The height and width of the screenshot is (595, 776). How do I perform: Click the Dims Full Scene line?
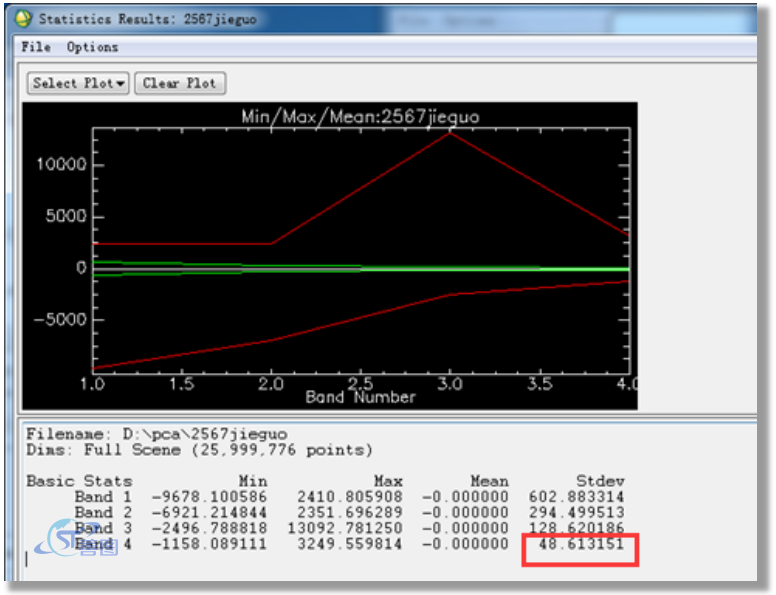[x=199, y=450]
